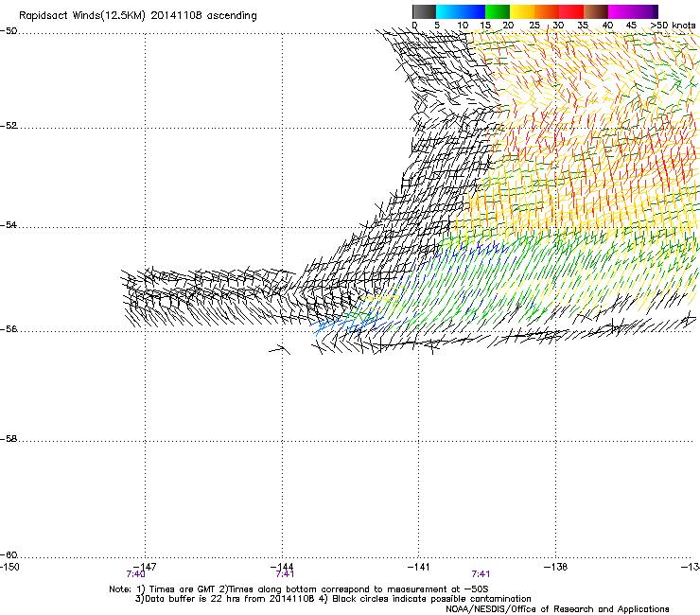Image resolution: width=700 pixels, height=615 pixels.
Task: Select the orange 25-30 knots legend color
Action: point(547,11)
